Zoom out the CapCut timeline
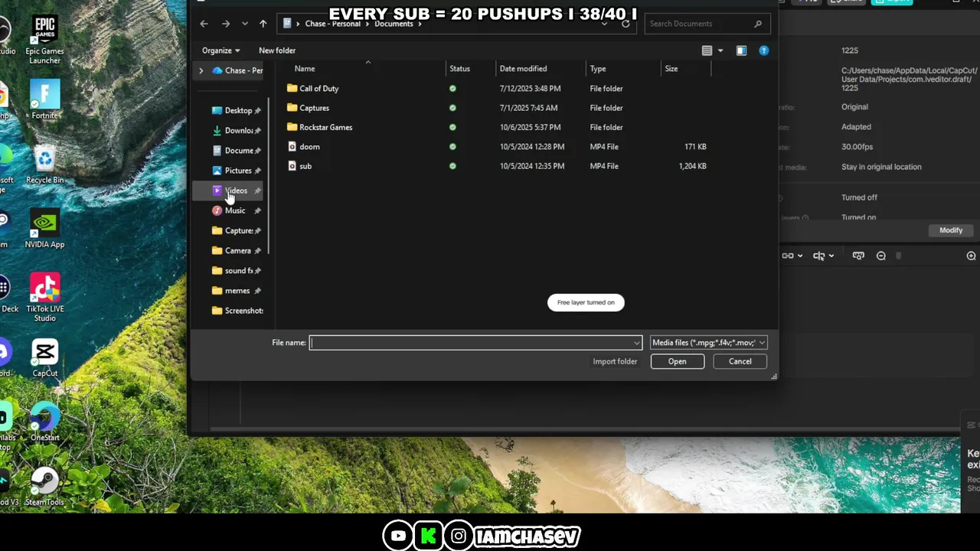Screen dimensions: 980x551 point(881,256)
